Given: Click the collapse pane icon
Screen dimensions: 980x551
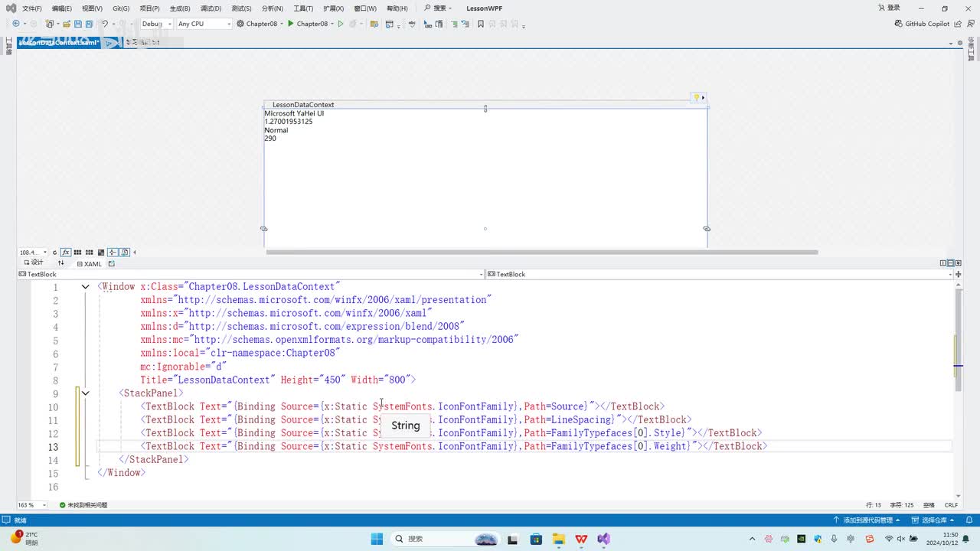Looking at the screenshot, I should coord(958,263).
